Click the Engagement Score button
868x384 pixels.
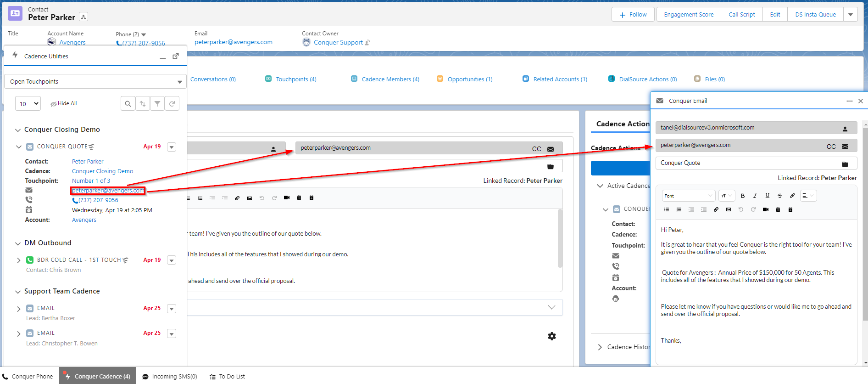[x=689, y=15]
